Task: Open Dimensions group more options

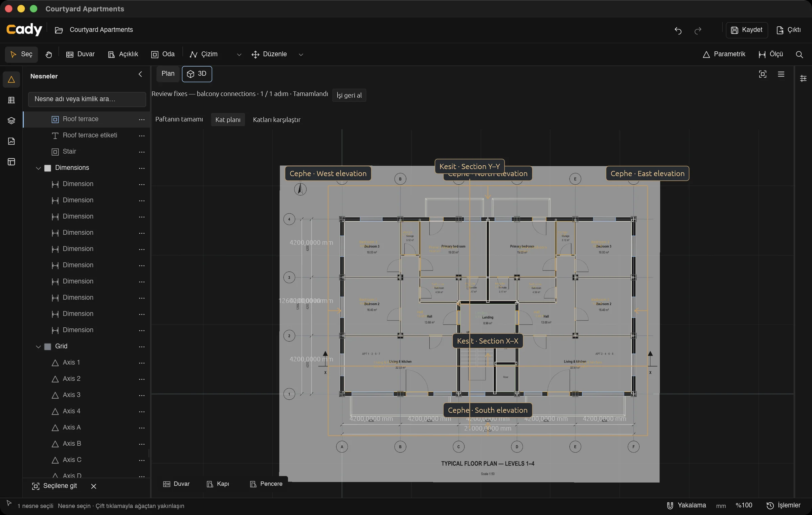Action: (142, 168)
